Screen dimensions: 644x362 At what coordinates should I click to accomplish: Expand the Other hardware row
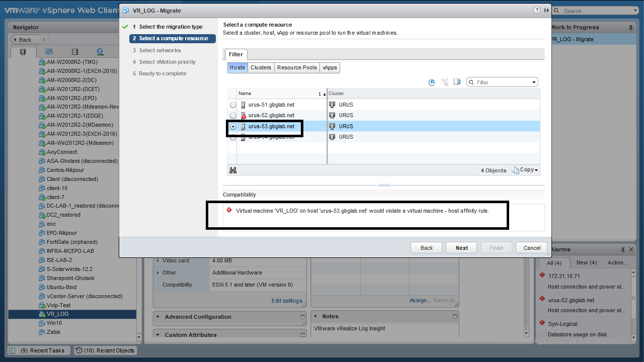pyautogui.click(x=158, y=273)
